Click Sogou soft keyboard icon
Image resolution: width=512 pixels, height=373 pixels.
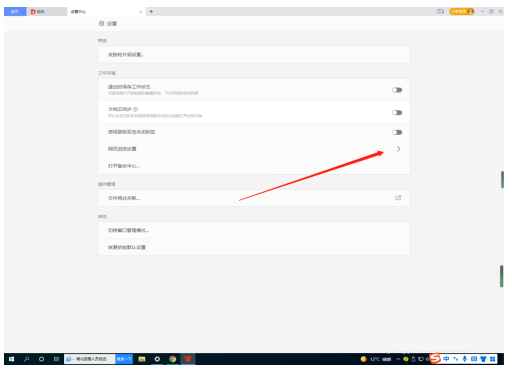474,359
